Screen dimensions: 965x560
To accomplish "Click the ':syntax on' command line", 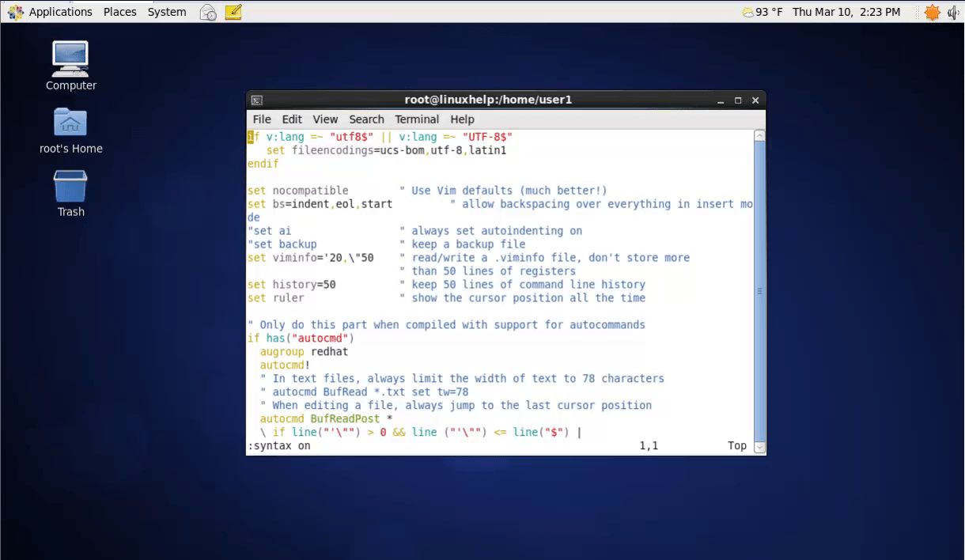I will [x=279, y=446].
